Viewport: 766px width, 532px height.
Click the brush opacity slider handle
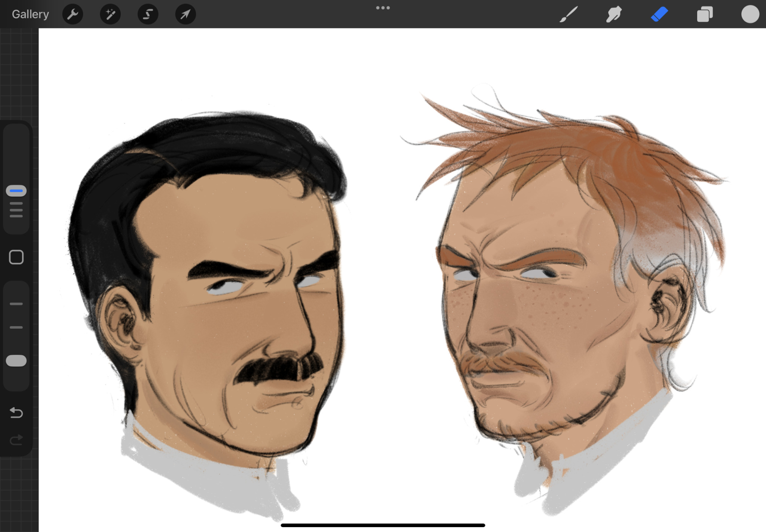tap(16, 361)
